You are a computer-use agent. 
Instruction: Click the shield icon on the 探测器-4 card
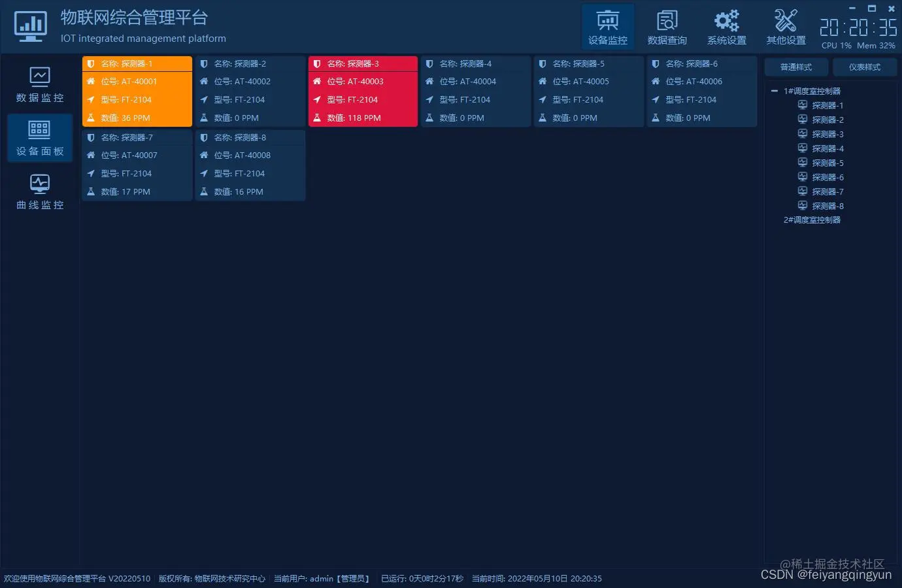pyautogui.click(x=429, y=64)
